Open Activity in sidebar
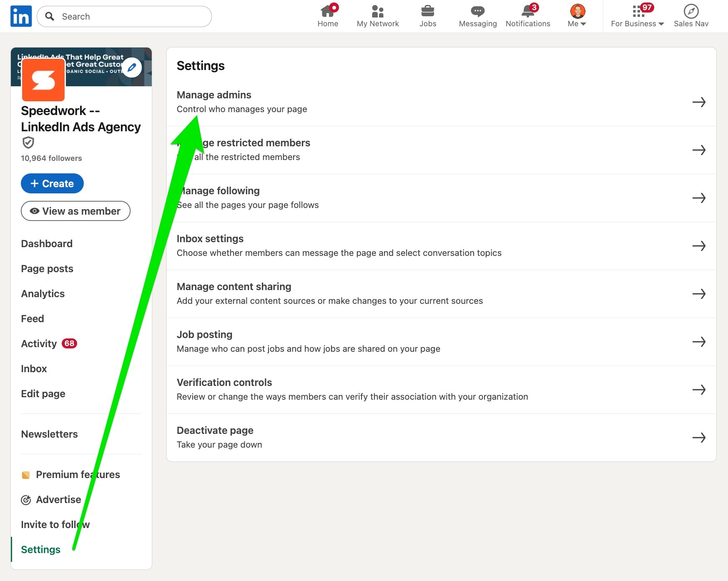728x581 pixels. click(x=39, y=343)
